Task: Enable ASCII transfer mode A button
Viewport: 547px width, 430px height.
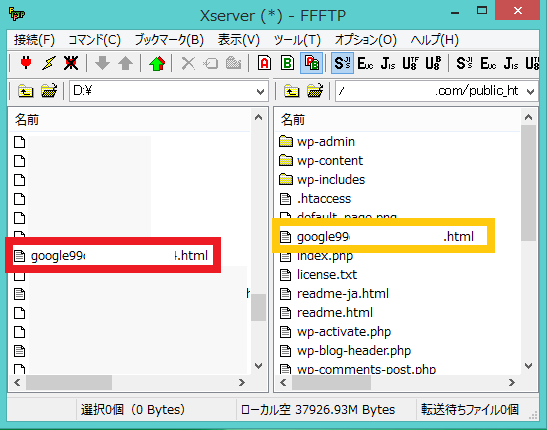Action: (x=264, y=63)
